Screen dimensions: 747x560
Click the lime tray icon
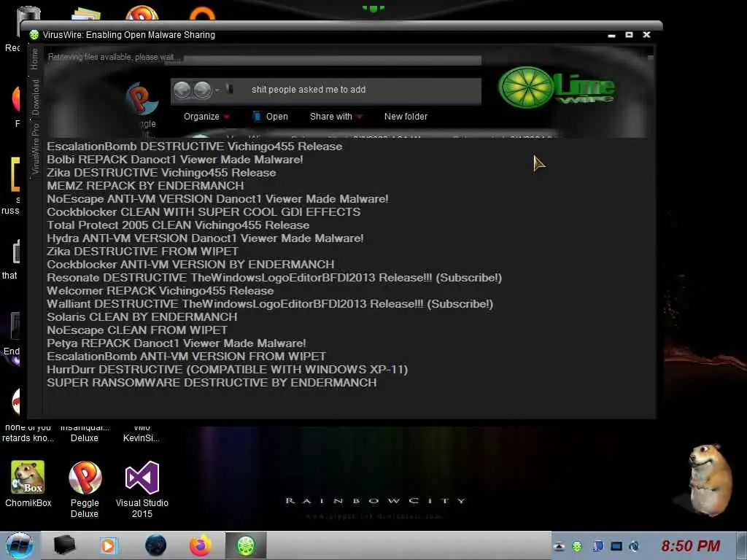pos(577,546)
